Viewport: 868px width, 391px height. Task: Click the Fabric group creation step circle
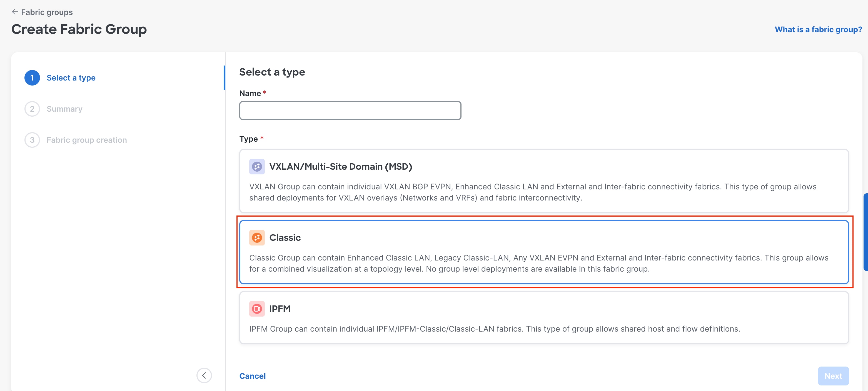coord(32,140)
